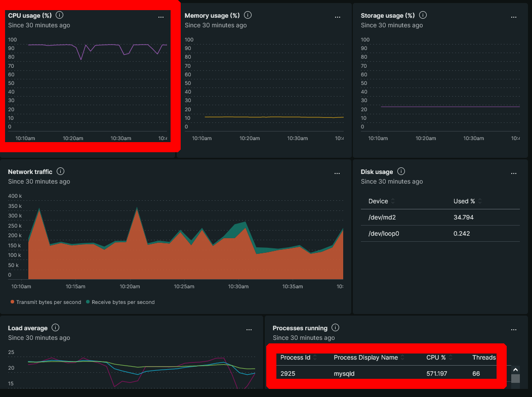The height and width of the screenshot is (397, 532).
Task: Click the Processes running title
Action: pos(300,328)
